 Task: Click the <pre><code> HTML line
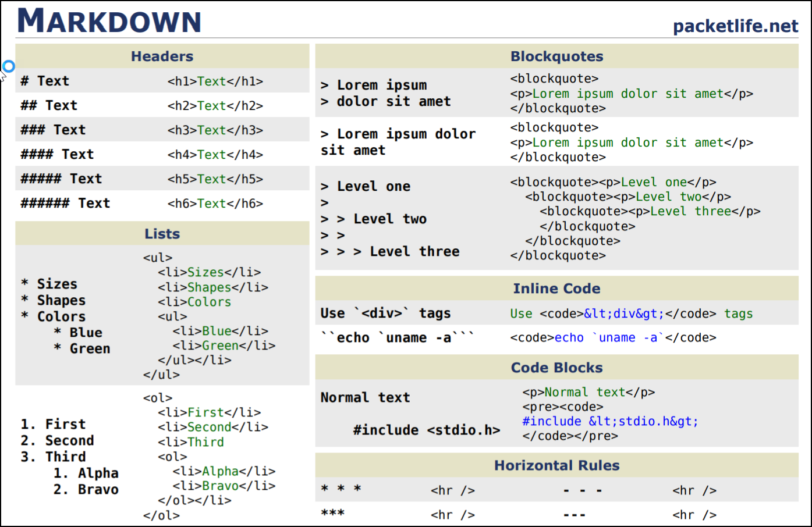pos(563,407)
